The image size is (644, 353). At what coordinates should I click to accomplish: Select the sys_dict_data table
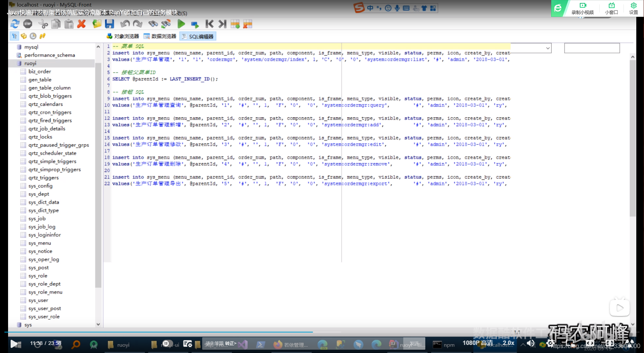click(44, 202)
